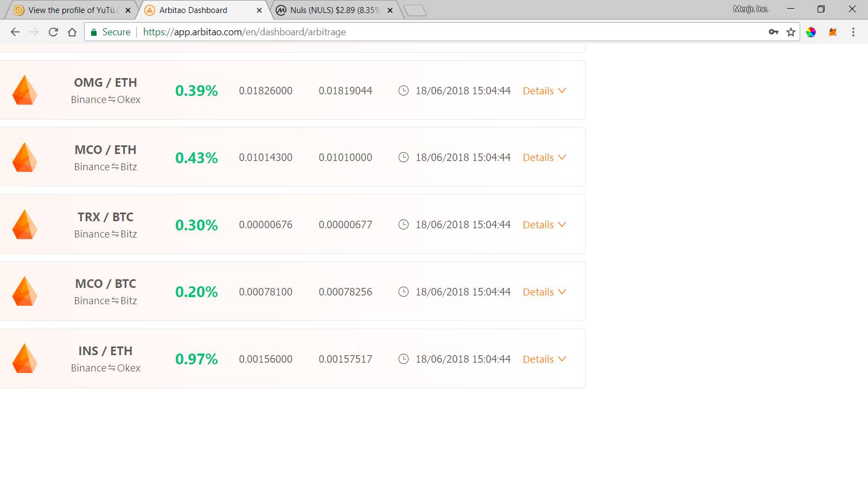Click clock icon in OMG / ETH row
This screenshot has height=488, width=868.
pos(404,91)
